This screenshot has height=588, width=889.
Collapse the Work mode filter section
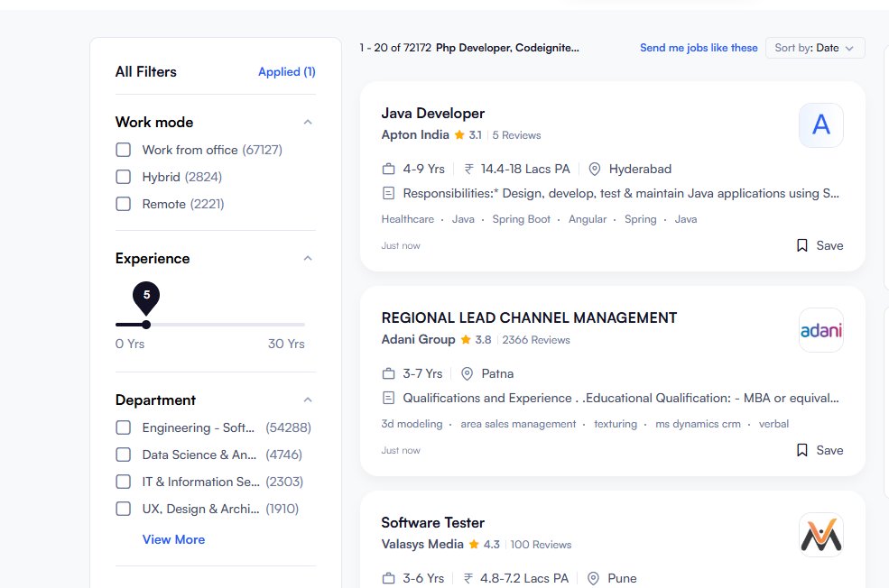[x=308, y=122]
